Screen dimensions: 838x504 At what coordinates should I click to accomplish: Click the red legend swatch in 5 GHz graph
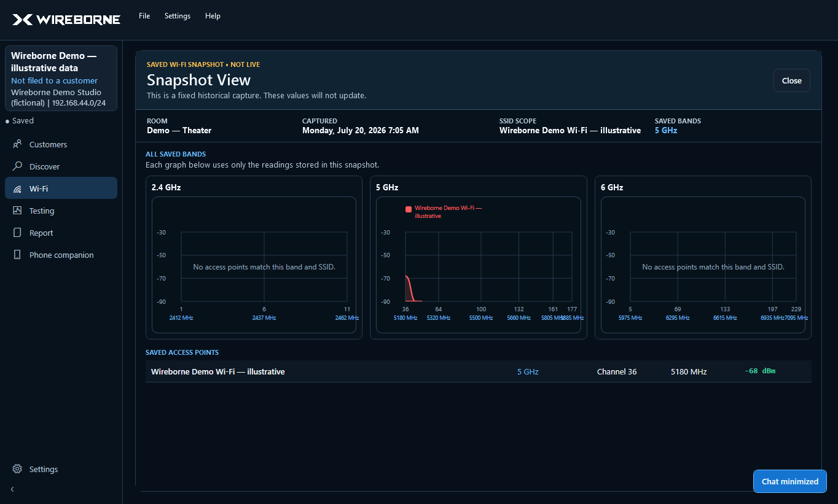tap(409, 209)
